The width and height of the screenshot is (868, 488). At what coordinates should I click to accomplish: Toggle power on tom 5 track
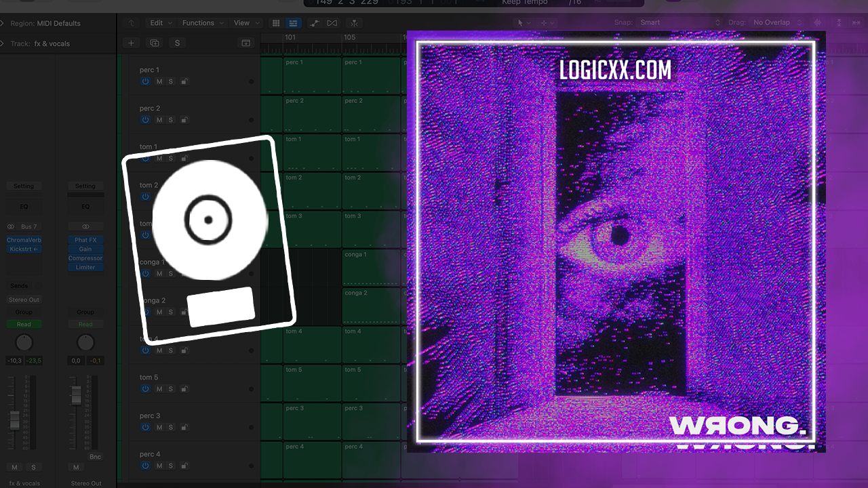pos(145,389)
